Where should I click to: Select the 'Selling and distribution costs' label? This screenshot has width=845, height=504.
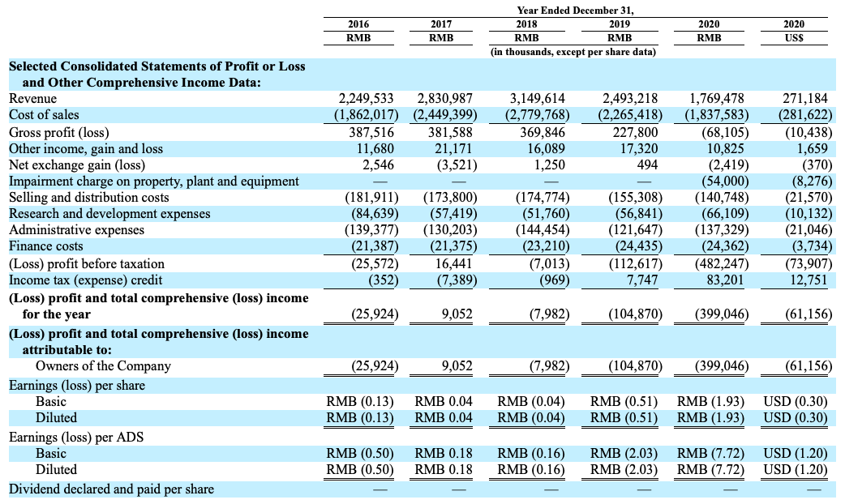pos(89,198)
